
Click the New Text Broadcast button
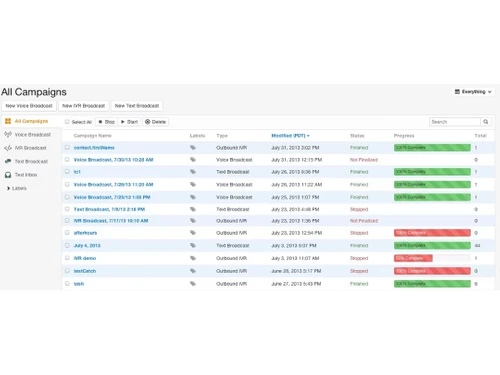137,106
